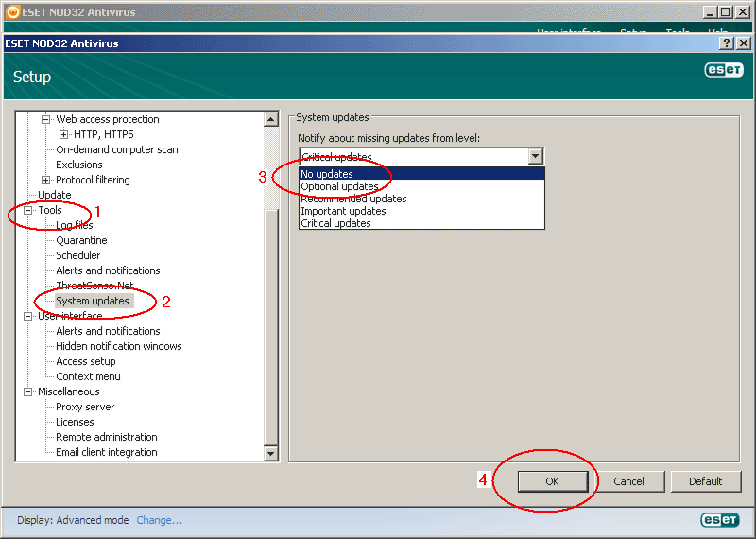Choose Optional updates from dropdown list
Screen dimensions: 756x539
click(x=421, y=186)
